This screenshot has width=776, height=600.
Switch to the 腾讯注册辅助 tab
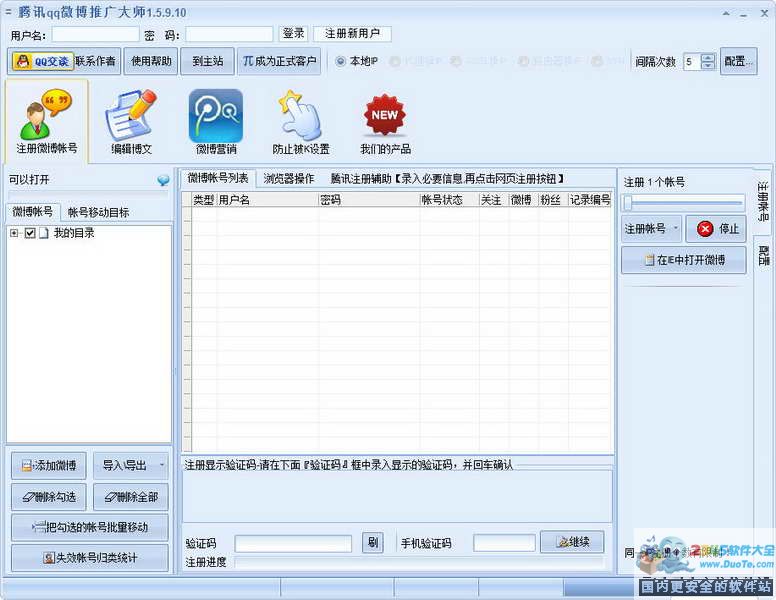tap(447, 179)
